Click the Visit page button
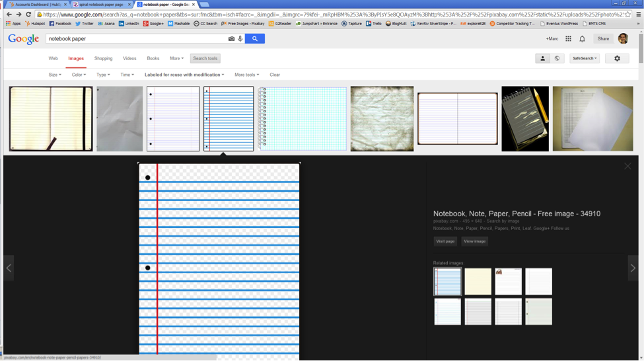 (445, 241)
